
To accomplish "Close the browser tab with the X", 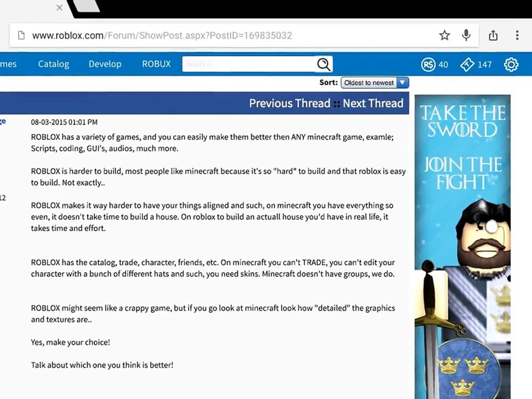I will 59,7.
